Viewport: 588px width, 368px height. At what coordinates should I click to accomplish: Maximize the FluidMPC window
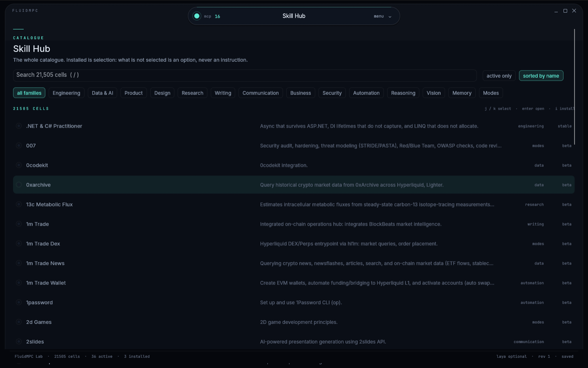point(565,11)
